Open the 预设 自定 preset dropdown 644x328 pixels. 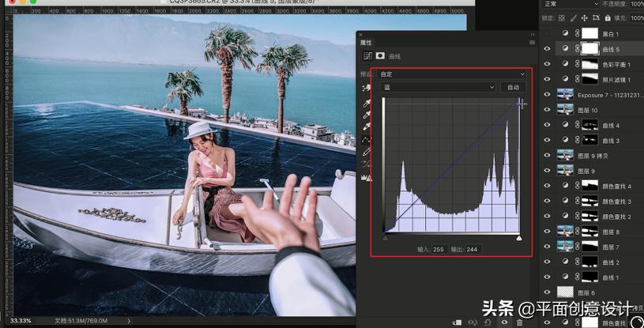coord(452,74)
